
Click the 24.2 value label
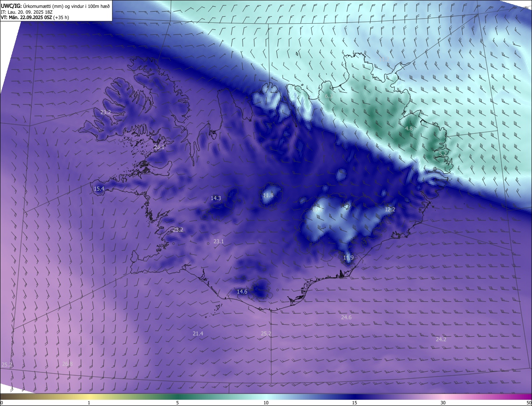[441, 340]
